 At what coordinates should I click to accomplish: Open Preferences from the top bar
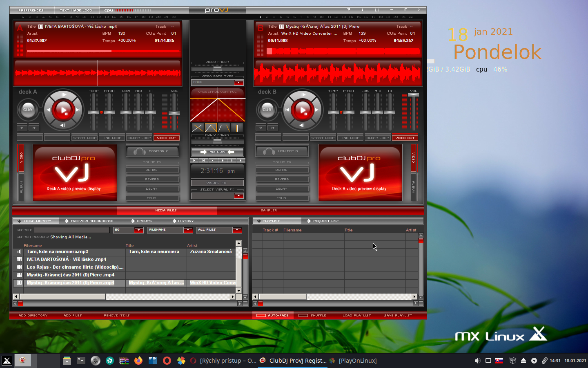[31, 10]
